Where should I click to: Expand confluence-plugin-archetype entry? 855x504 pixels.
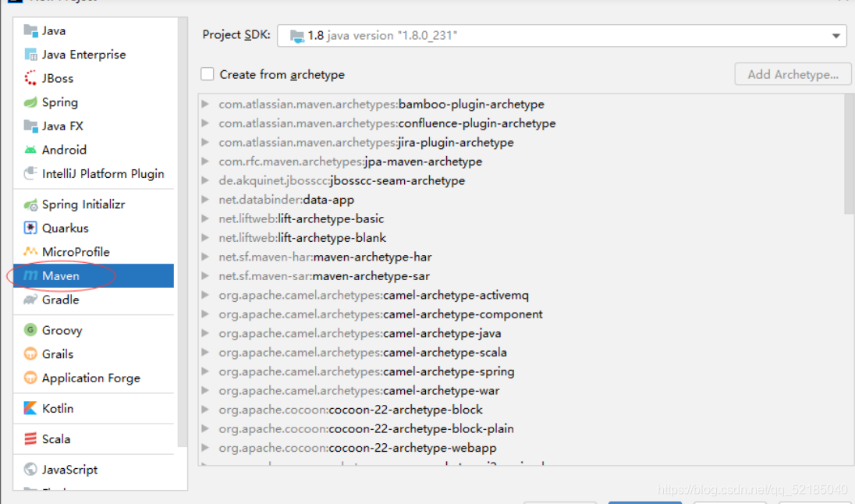(205, 122)
